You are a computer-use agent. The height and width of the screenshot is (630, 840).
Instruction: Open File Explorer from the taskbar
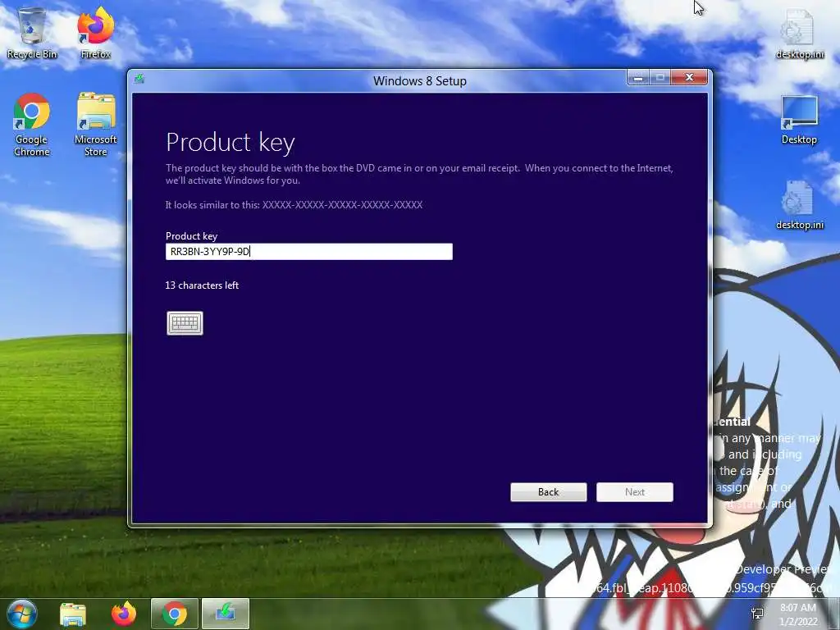click(73, 614)
